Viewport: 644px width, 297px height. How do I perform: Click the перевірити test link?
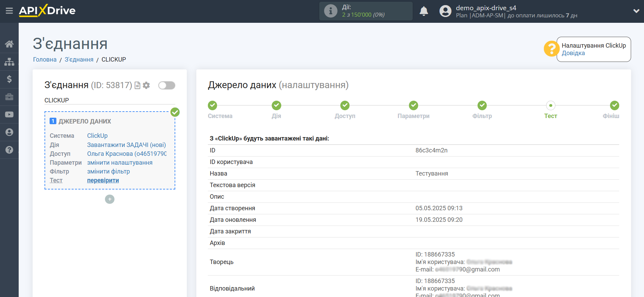pyautogui.click(x=103, y=180)
